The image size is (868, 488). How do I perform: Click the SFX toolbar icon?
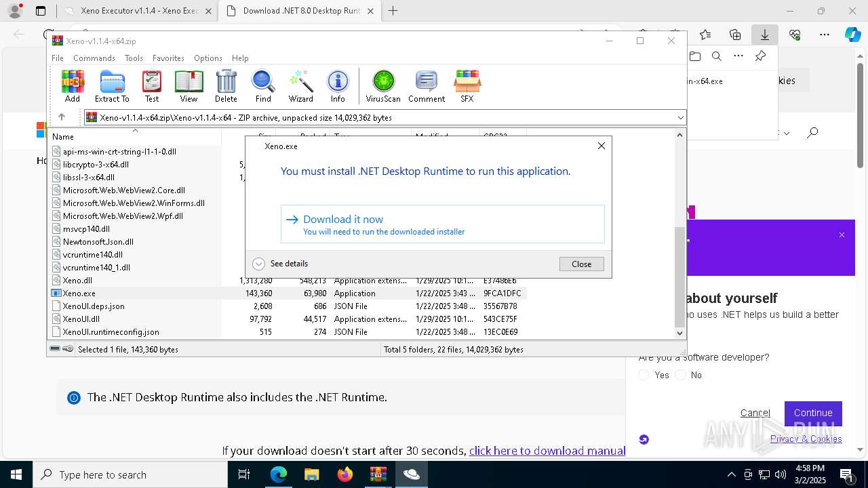(x=467, y=86)
